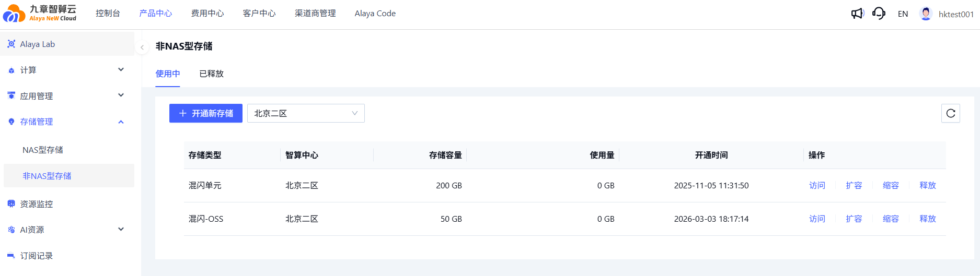Image resolution: width=980 pixels, height=276 pixels.
Task: Click the 开通新存储 button
Action: coord(206,113)
